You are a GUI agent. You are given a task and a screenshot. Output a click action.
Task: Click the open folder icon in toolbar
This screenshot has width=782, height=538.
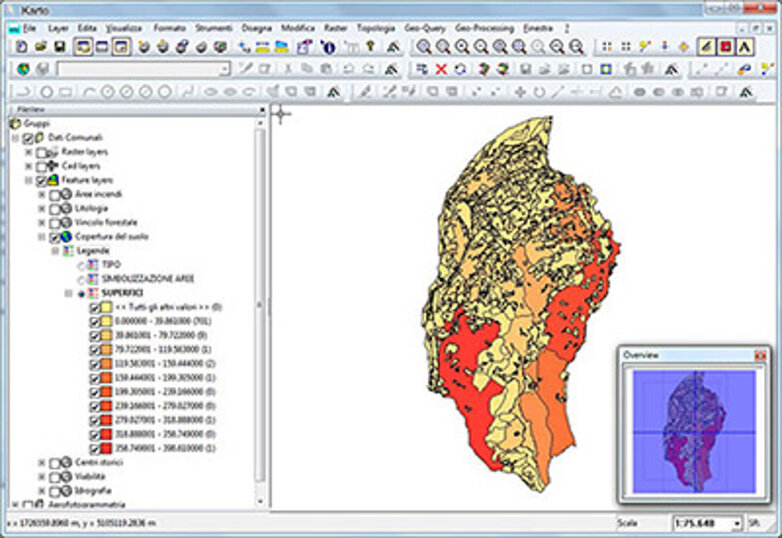tap(39, 47)
